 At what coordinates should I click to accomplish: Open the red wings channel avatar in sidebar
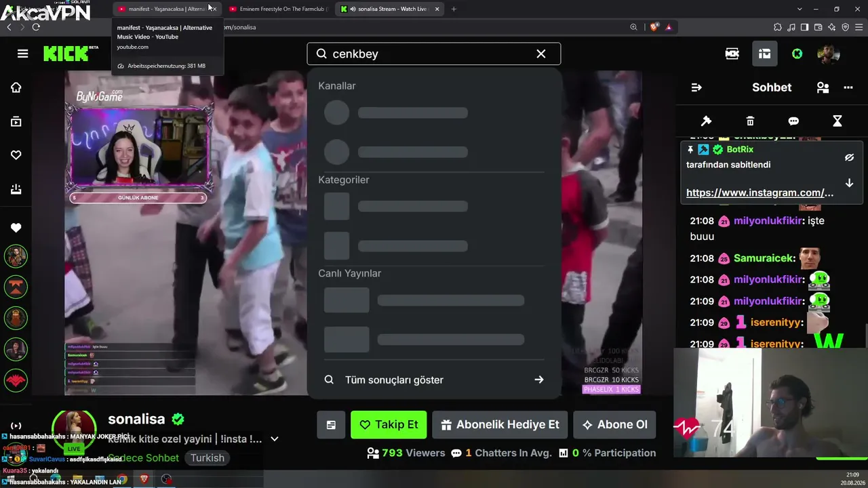pos(16,380)
